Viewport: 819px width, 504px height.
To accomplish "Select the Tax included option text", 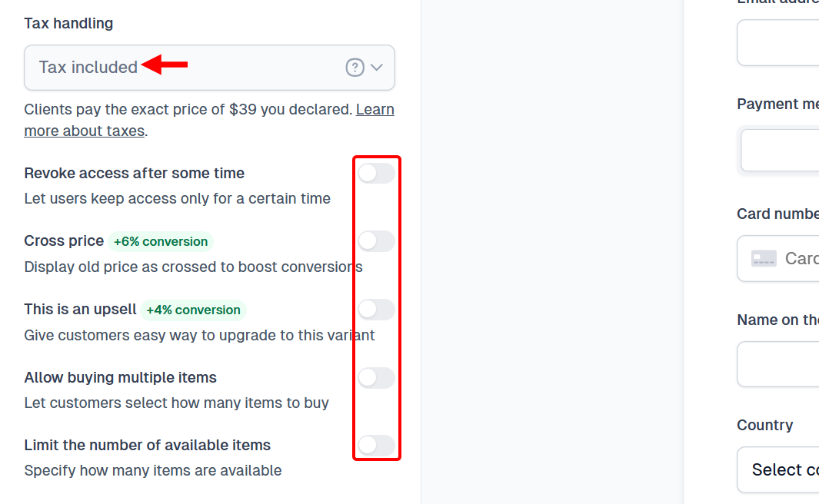I will click(87, 67).
